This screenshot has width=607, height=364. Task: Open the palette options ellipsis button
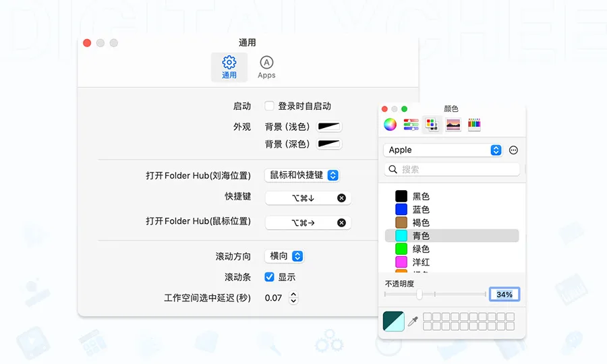click(513, 150)
